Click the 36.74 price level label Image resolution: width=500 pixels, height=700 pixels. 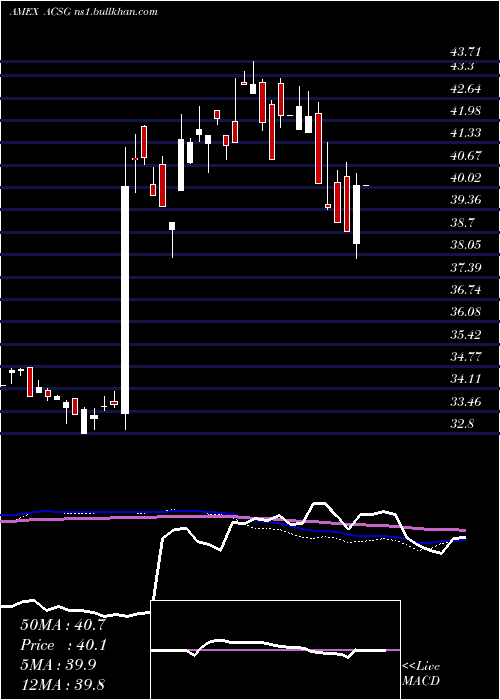click(x=466, y=290)
